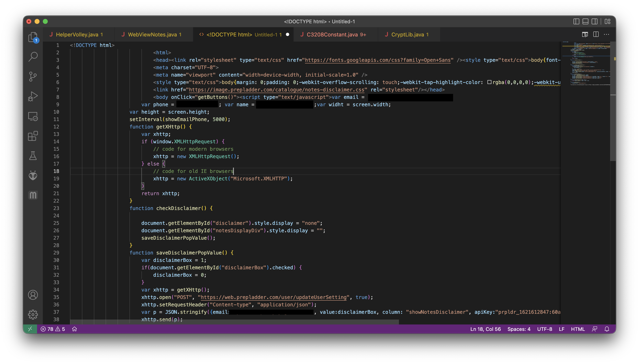Switch to HelperVolley.java tab

[x=78, y=35]
